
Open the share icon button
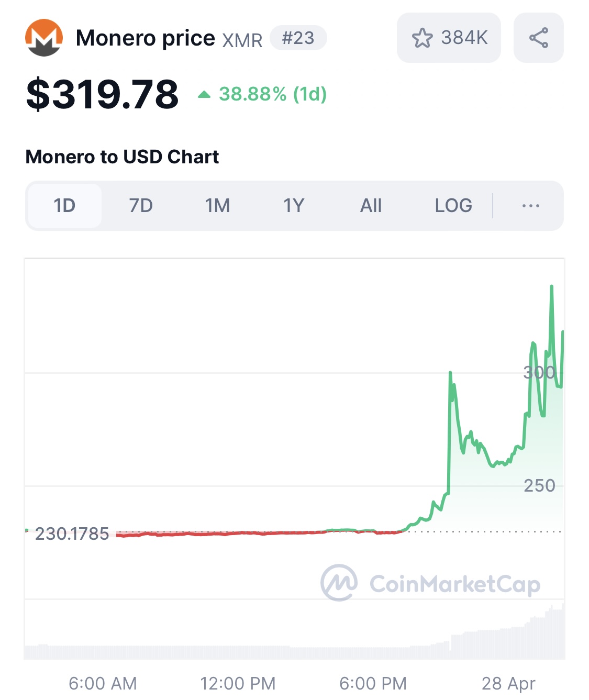pyautogui.click(x=539, y=38)
